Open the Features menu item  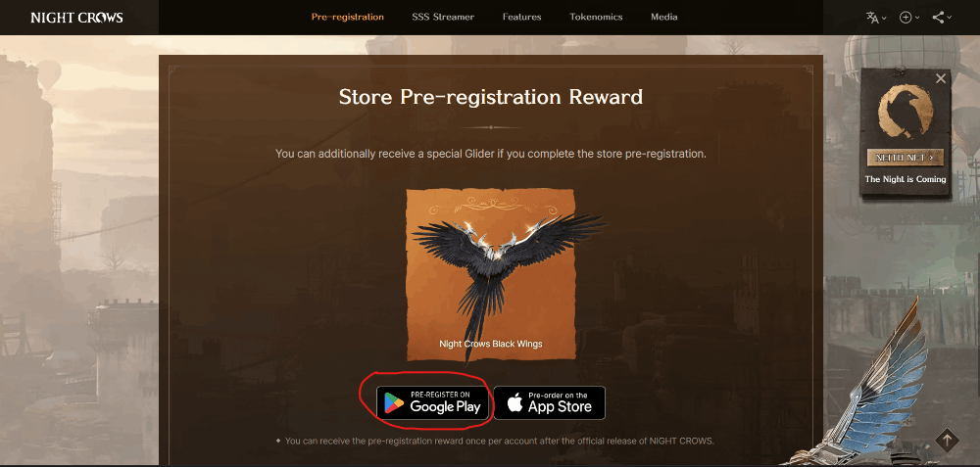tap(522, 17)
